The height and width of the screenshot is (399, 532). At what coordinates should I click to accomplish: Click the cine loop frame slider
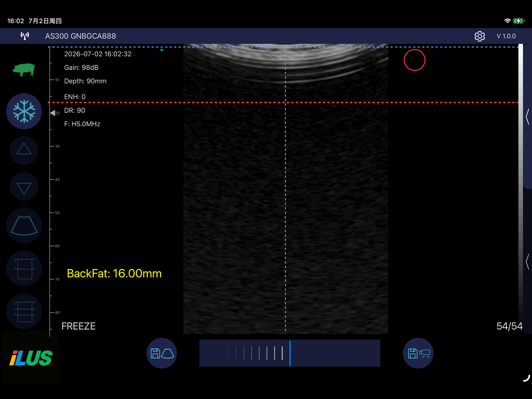point(290,353)
